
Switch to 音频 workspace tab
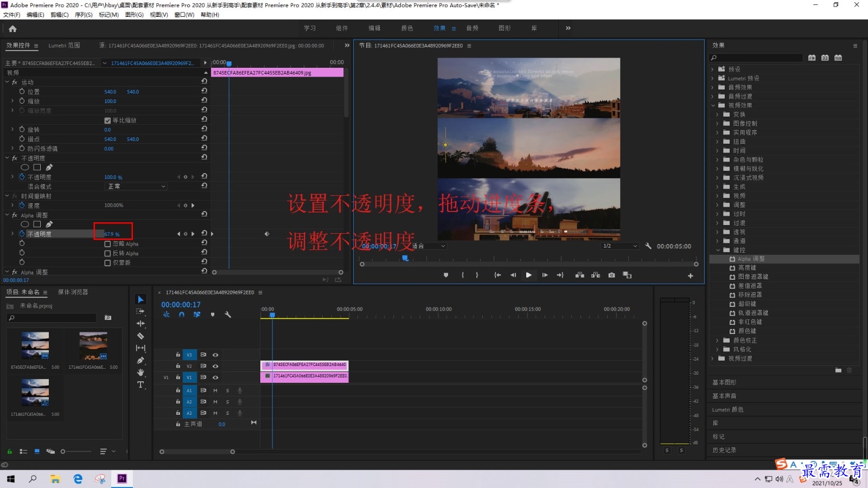coord(472,28)
